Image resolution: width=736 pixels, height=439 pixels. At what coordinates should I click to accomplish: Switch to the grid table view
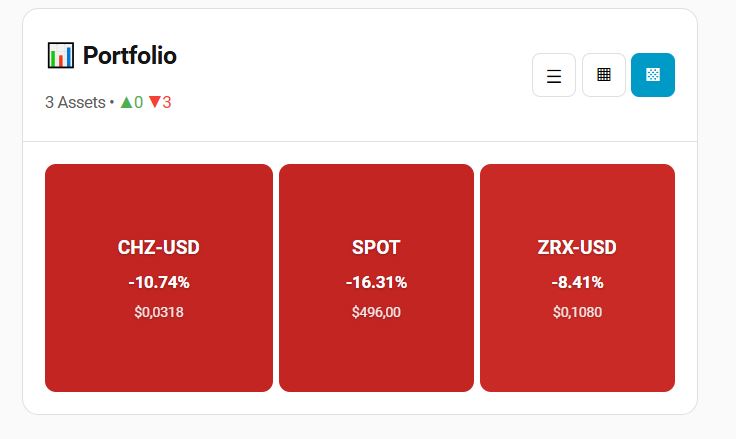(604, 75)
